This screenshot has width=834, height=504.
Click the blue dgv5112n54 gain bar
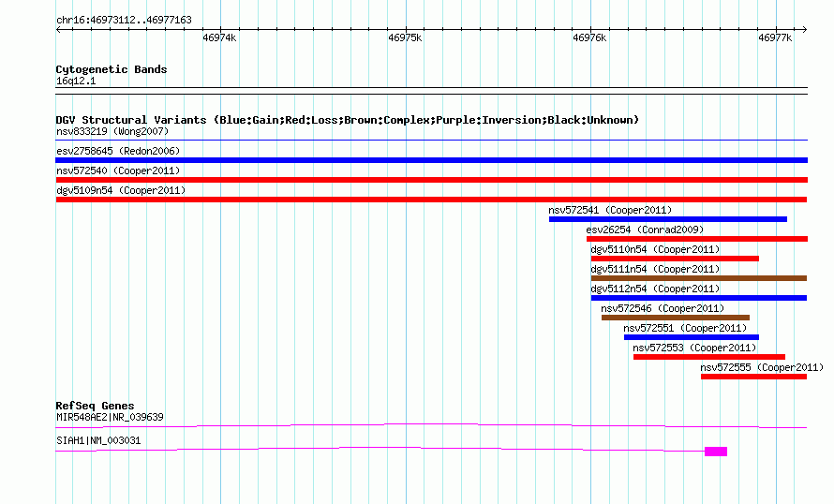[x=699, y=298]
